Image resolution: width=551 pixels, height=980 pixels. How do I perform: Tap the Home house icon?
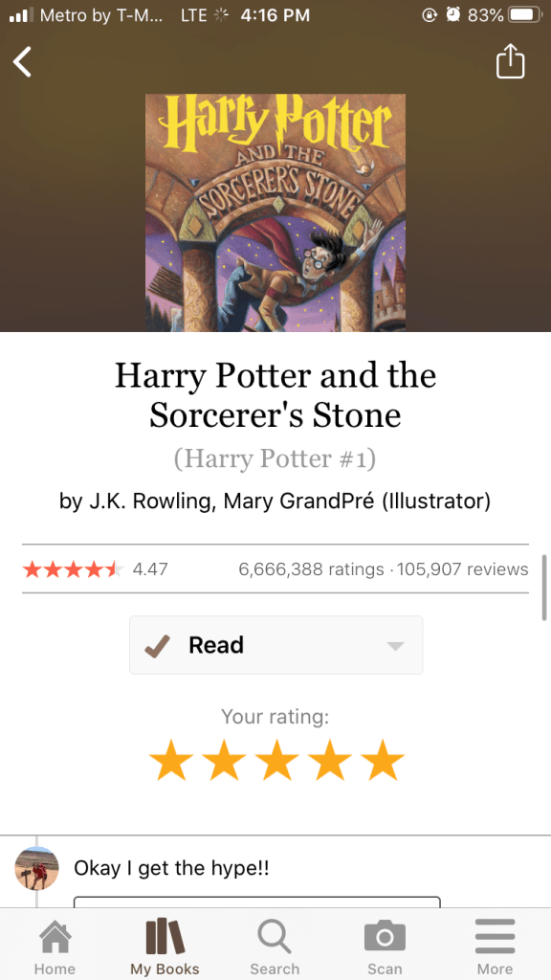(x=55, y=936)
